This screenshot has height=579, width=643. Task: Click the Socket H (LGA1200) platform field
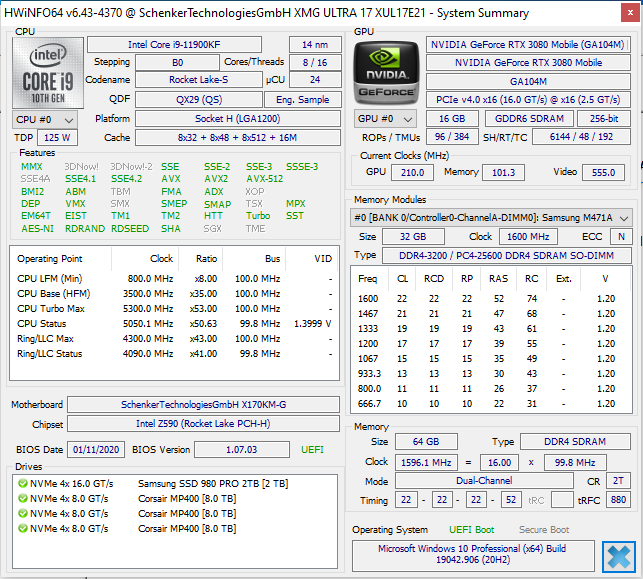[x=238, y=119]
